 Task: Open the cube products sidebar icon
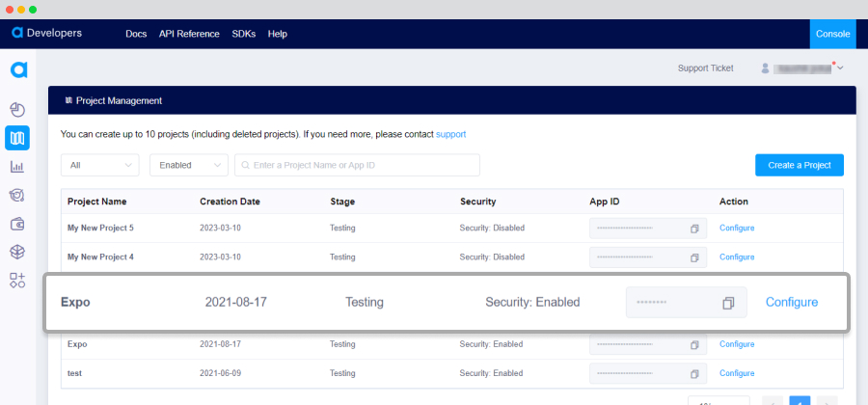point(17,252)
